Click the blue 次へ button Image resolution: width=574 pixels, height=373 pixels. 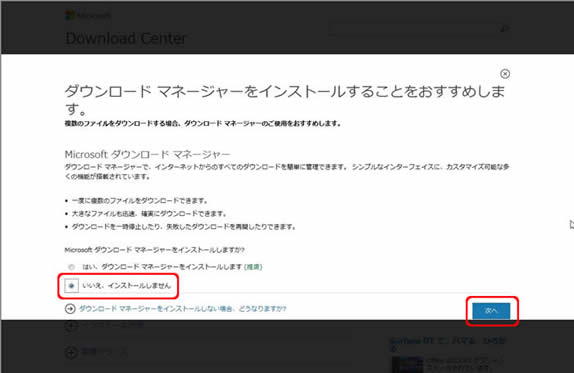point(491,311)
